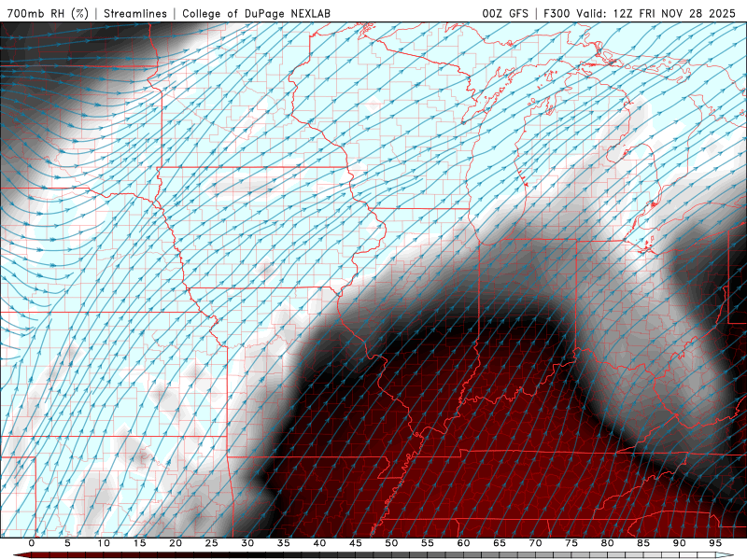747x560 pixels.
Task: Click colorbar label 0
Action: [x=32, y=543]
